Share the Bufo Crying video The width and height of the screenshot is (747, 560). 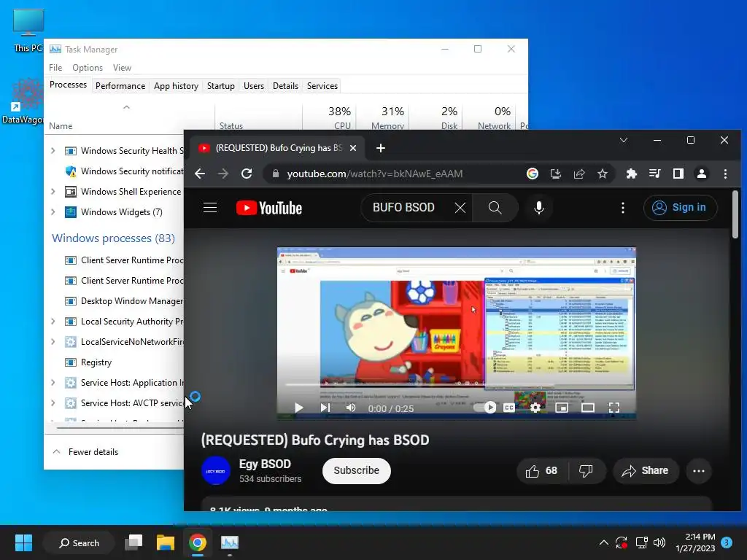point(645,471)
